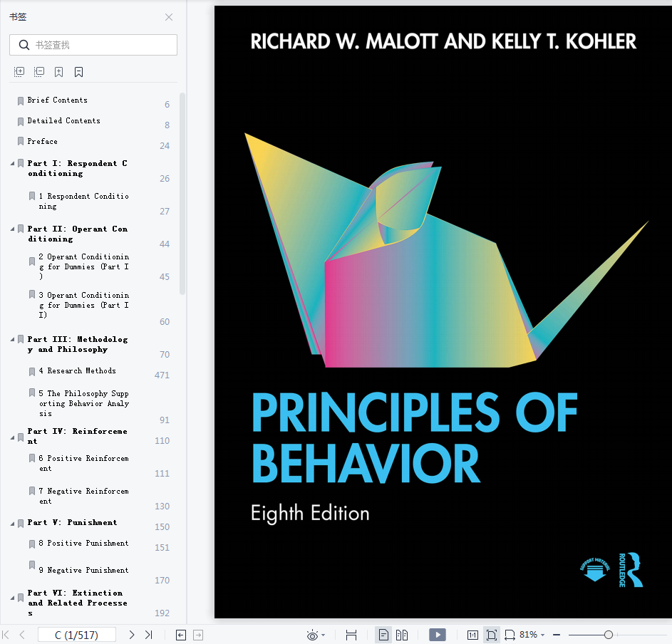This screenshot has height=644, width=672.
Task: Collapse all bookmarks icon
Action: click(x=39, y=71)
